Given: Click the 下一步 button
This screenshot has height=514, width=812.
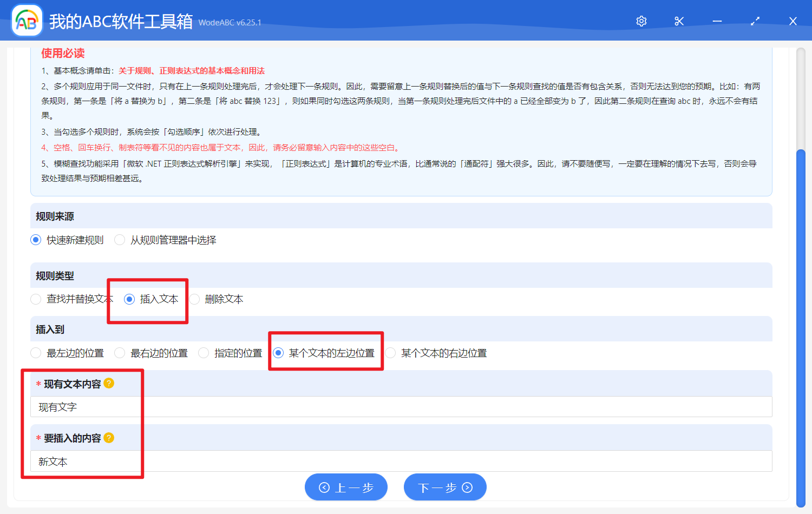Looking at the screenshot, I should tap(445, 487).
